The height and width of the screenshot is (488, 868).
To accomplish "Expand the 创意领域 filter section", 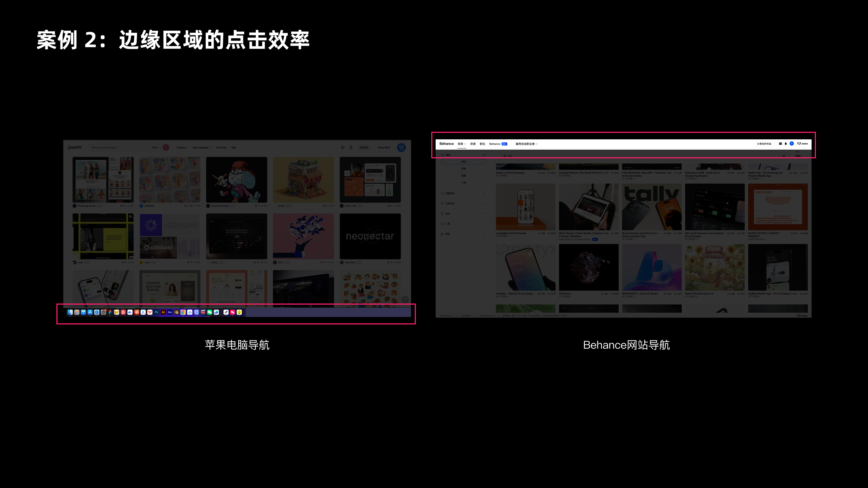I will 463,193.
